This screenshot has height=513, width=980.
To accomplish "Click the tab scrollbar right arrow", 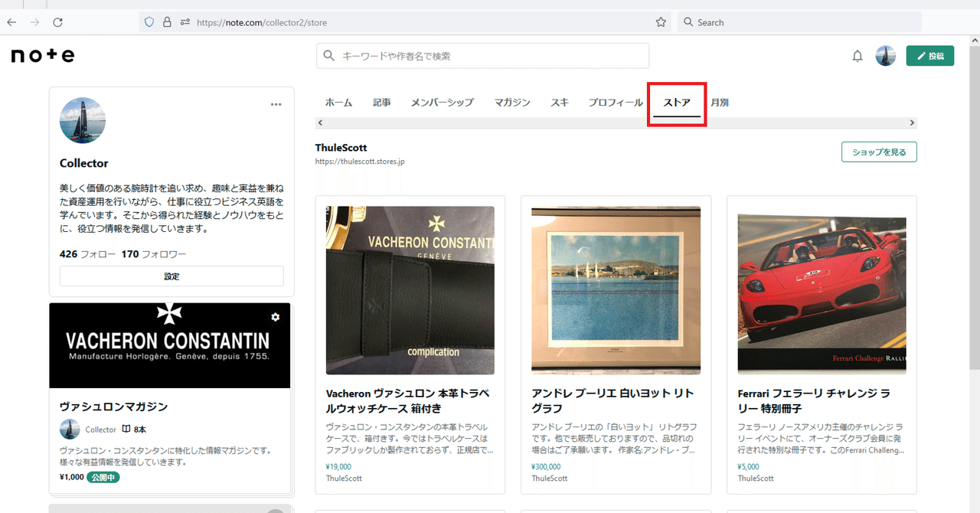I will (x=912, y=123).
